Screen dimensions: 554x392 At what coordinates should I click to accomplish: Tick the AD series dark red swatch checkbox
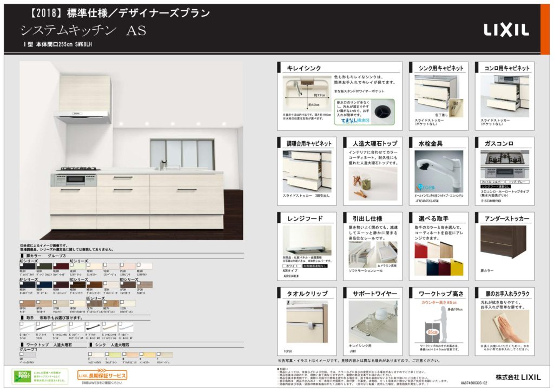click(x=55, y=264)
